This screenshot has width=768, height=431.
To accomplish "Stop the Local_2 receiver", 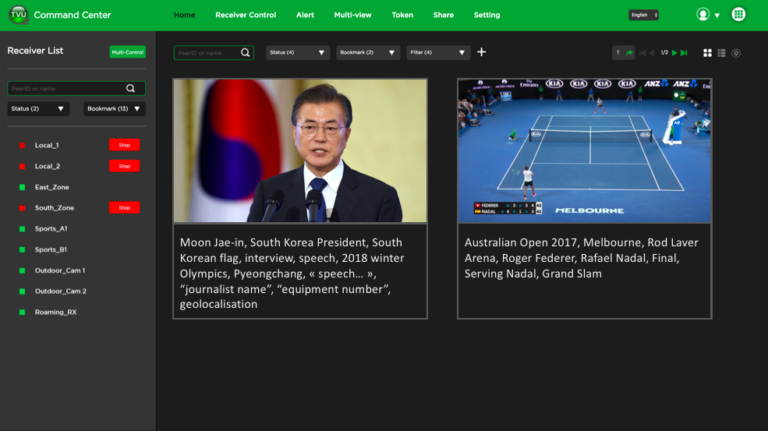I will pyautogui.click(x=124, y=166).
